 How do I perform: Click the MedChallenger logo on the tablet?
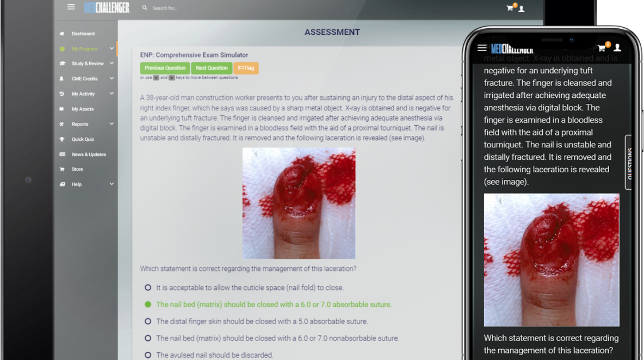coord(107,8)
